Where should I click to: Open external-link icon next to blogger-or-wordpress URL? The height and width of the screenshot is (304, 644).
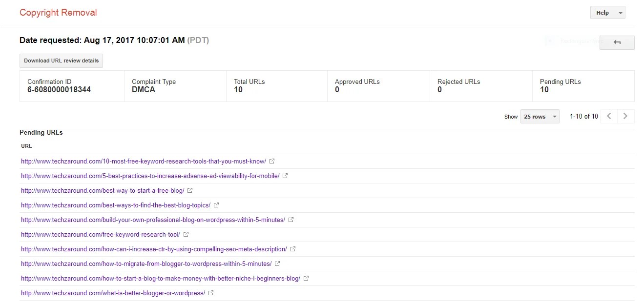pos(211,293)
